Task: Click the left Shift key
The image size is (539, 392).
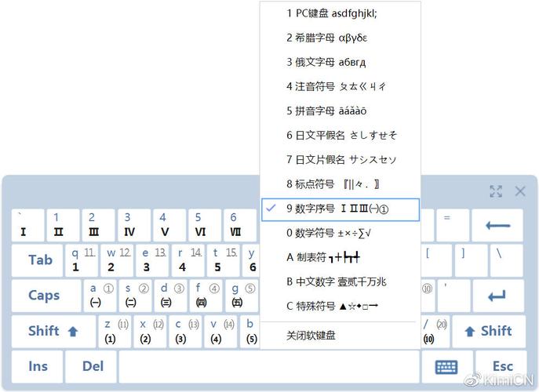Action: (x=53, y=332)
